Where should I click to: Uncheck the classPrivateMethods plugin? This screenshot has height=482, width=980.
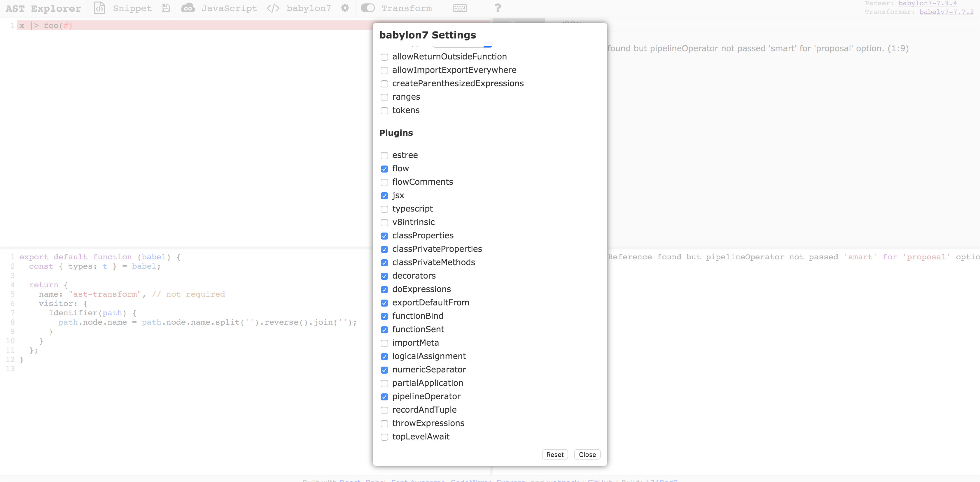point(384,263)
